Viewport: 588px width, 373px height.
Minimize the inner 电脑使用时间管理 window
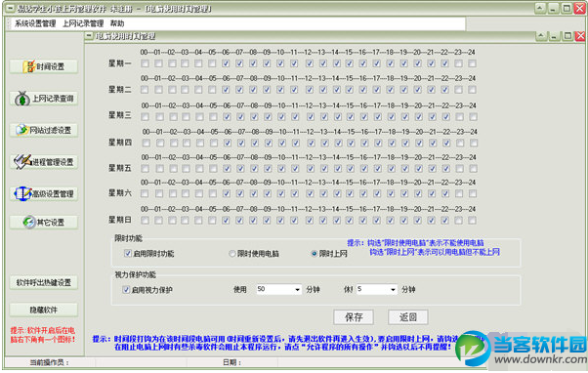click(555, 36)
